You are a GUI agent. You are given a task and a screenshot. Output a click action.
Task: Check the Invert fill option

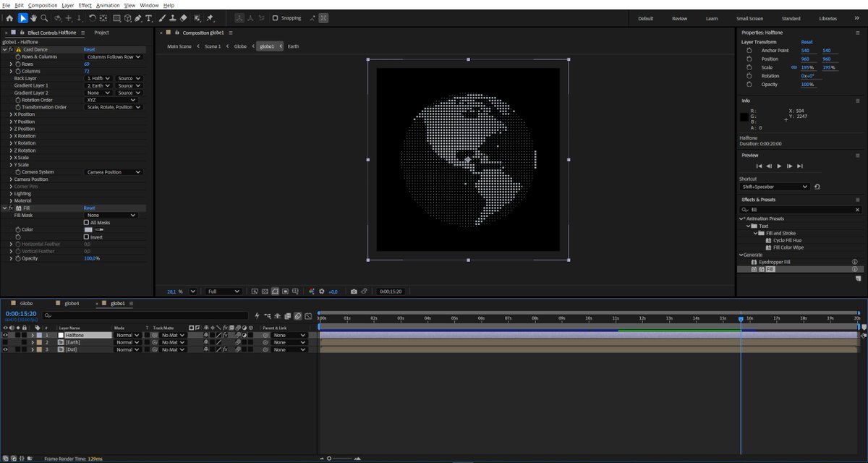[86, 237]
